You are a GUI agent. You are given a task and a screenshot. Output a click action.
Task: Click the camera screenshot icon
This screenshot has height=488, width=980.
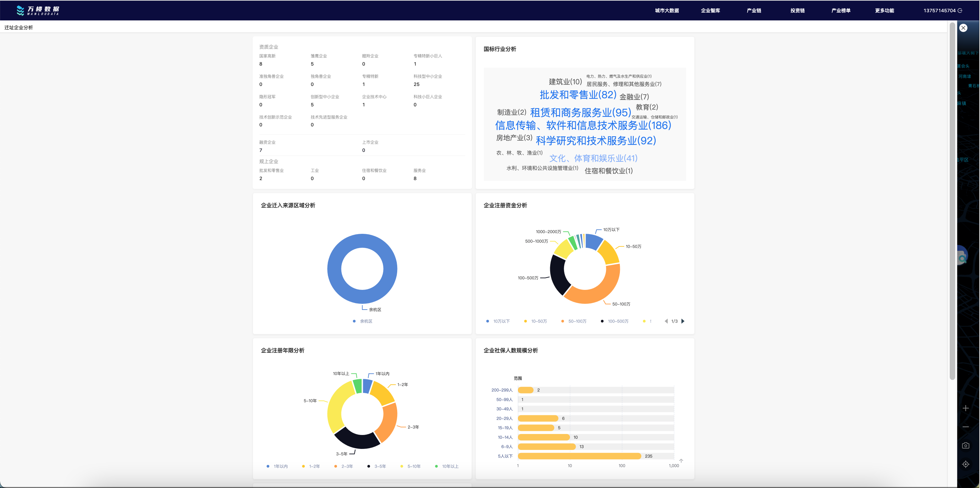coord(965,446)
